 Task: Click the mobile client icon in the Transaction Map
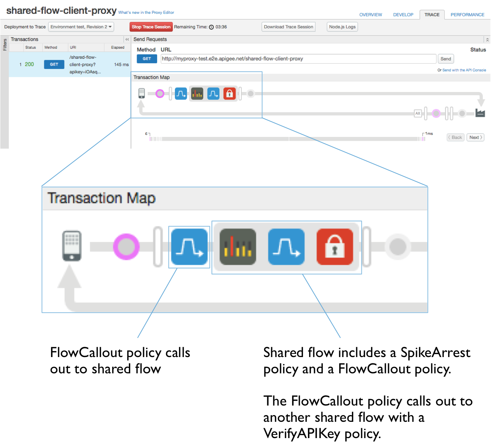point(142,93)
